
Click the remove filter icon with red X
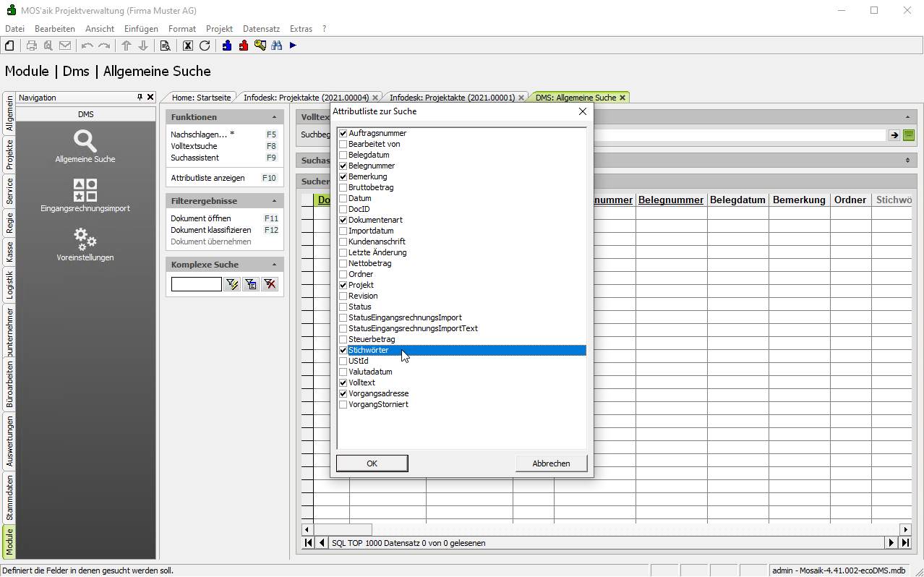click(x=270, y=285)
